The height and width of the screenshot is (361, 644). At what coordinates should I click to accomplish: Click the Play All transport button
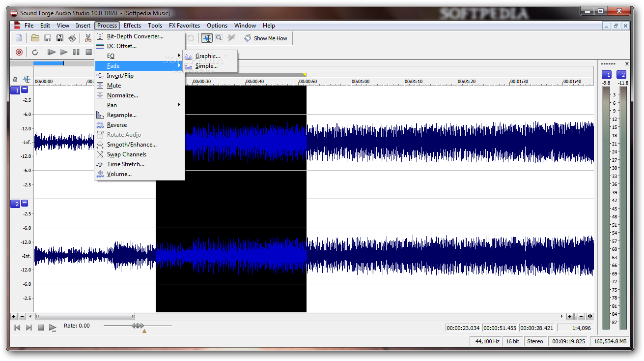pos(52,52)
